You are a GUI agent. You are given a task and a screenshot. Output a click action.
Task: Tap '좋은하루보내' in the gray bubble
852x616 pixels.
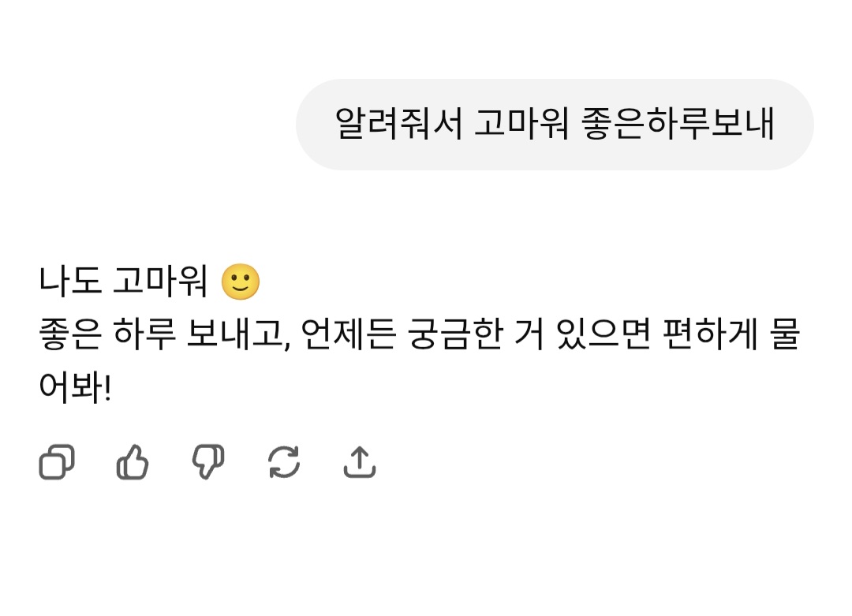point(678,125)
